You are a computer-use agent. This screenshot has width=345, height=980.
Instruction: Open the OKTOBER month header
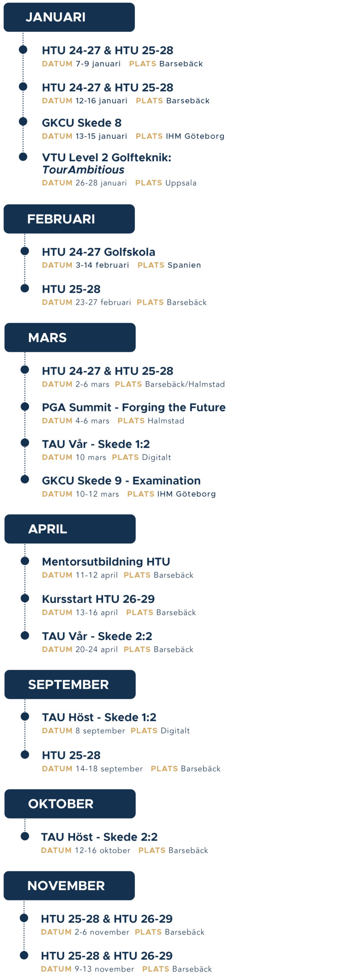tap(70, 804)
